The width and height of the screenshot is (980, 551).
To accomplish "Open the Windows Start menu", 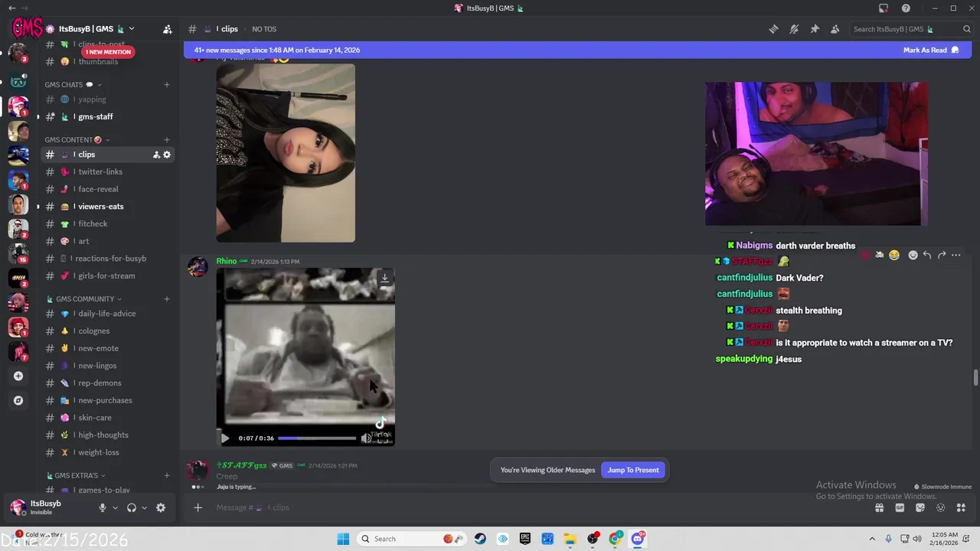I will (x=342, y=539).
